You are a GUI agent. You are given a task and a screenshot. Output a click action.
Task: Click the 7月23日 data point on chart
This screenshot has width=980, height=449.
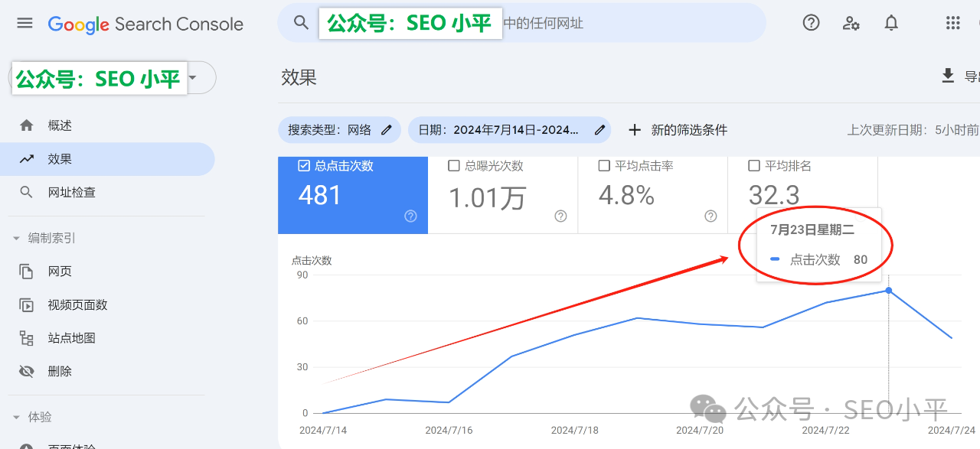[889, 291]
